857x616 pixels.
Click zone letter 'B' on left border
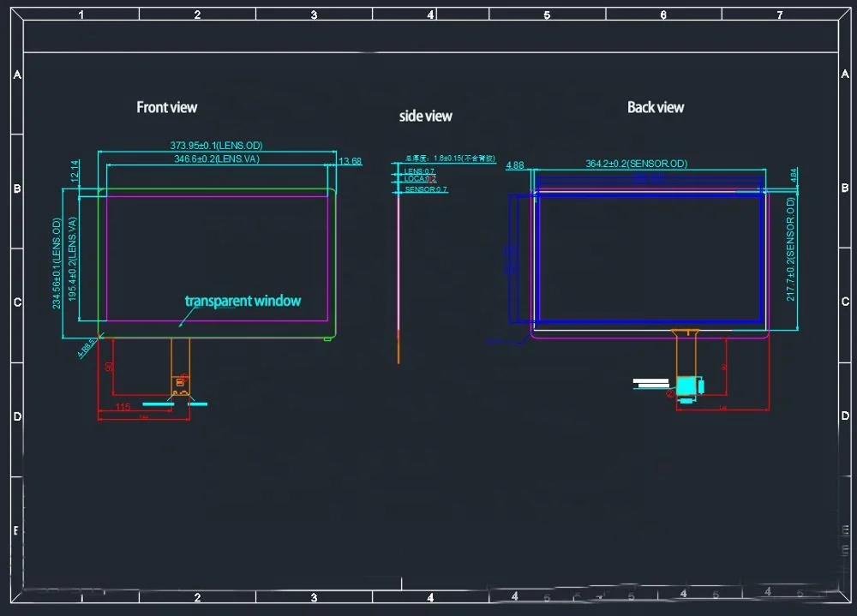(17, 188)
